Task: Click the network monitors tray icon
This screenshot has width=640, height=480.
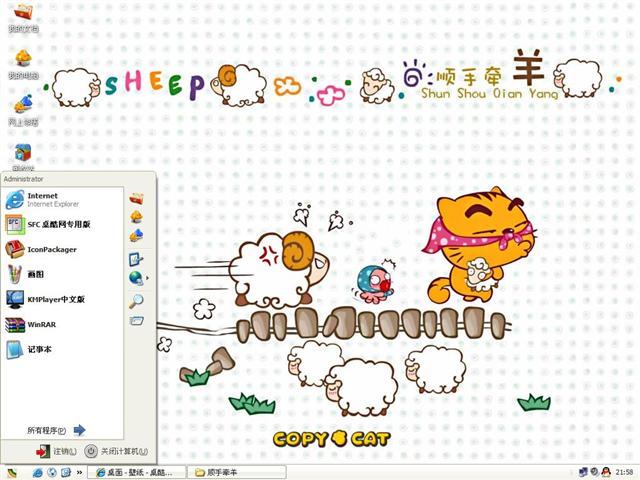Action: point(582,473)
